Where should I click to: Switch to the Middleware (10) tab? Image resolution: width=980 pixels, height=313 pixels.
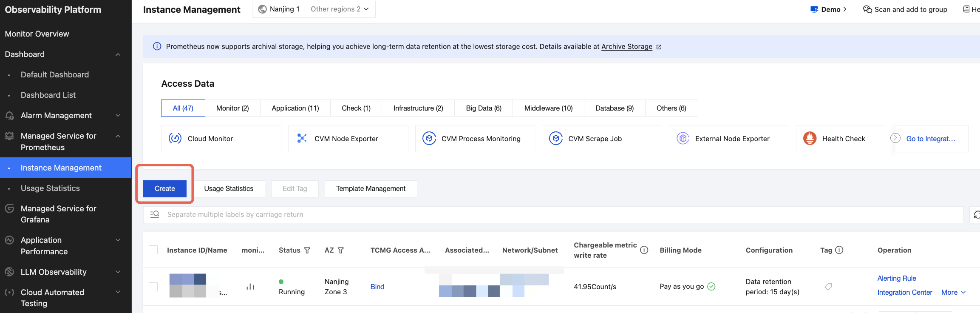[x=548, y=108]
